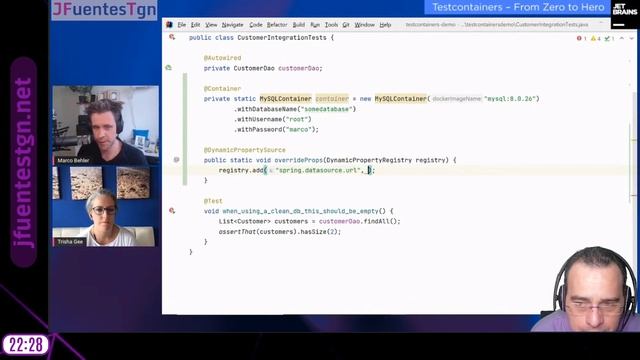Go to next highlighted error arrow

click(631, 38)
